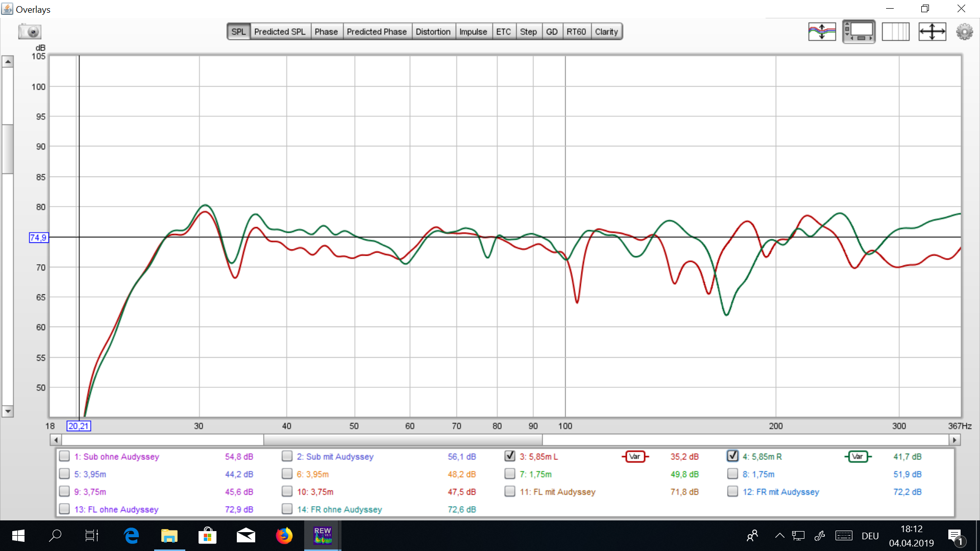Open the graph limits icon
Image resolution: width=980 pixels, height=551 pixels.
pyautogui.click(x=895, y=32)
